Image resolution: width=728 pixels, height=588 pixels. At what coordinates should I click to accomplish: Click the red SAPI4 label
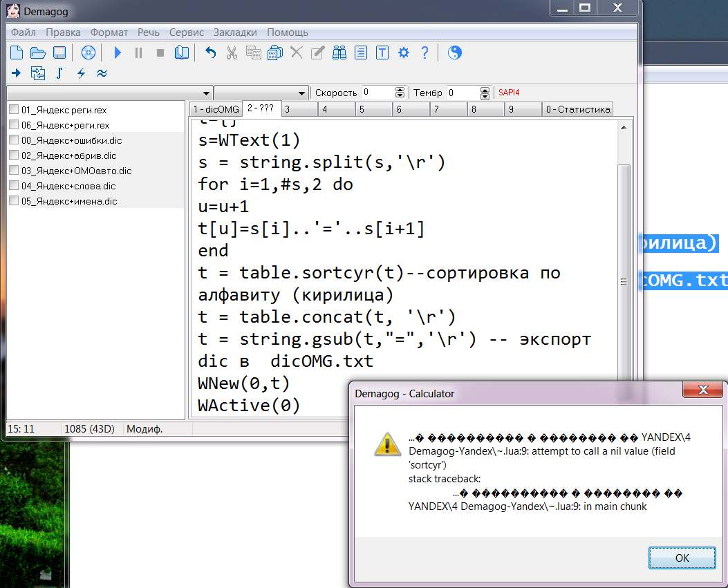click(x=509, y=93)
